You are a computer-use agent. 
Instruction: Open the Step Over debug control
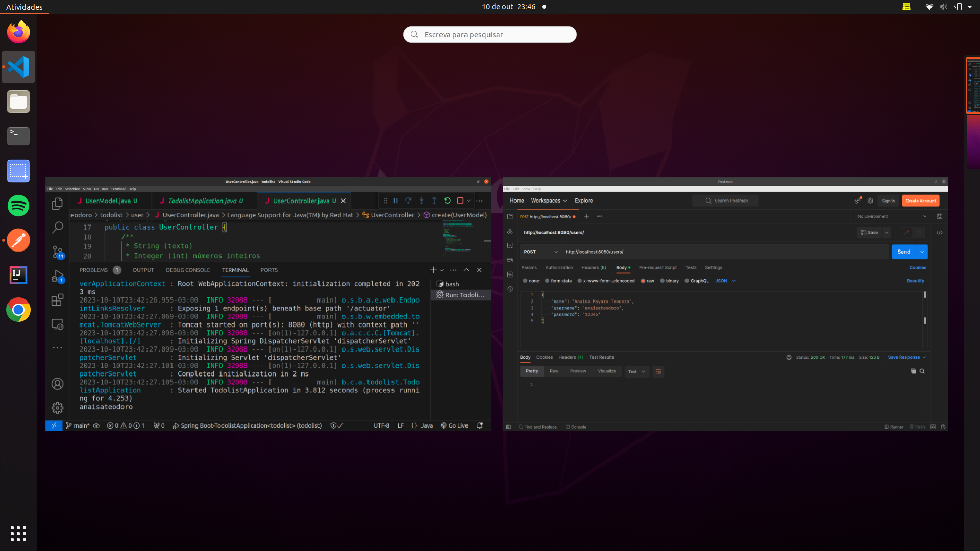[x=408, y=201]
